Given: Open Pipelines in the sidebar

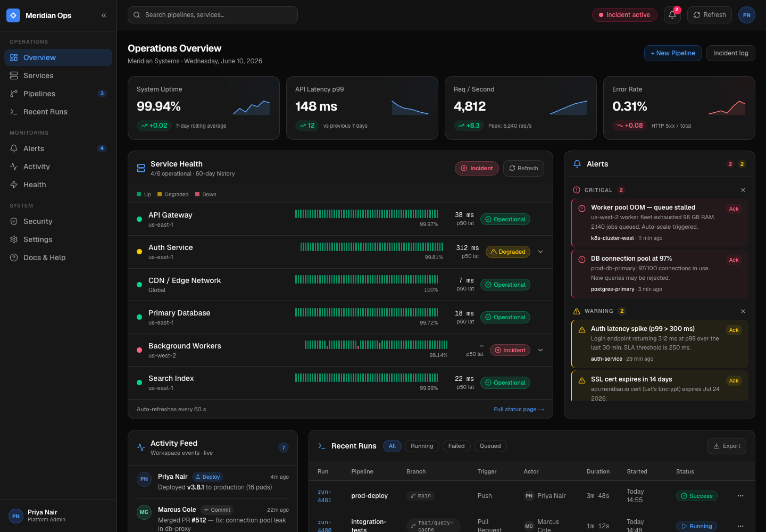Looking at the screenshot, I should coord(58,94).
